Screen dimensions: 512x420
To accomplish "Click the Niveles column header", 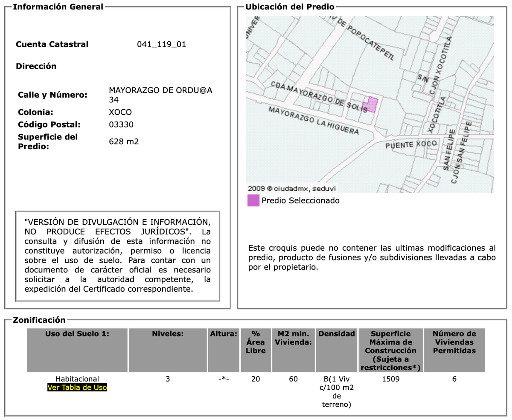I will coord(168,350).
